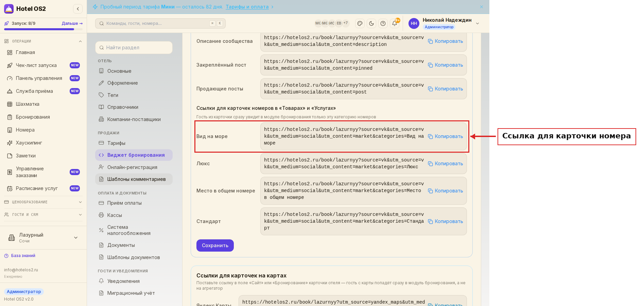Open the notifications bell

(x=395, y=23)
